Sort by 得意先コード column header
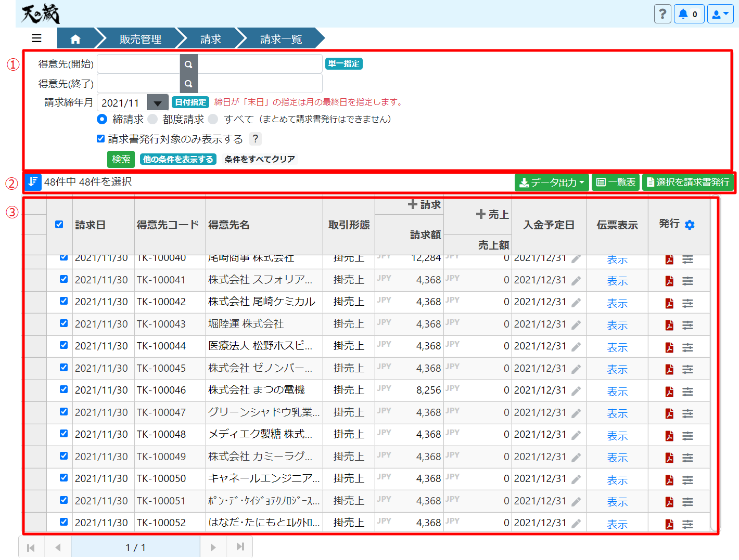 tap(168, 225)
